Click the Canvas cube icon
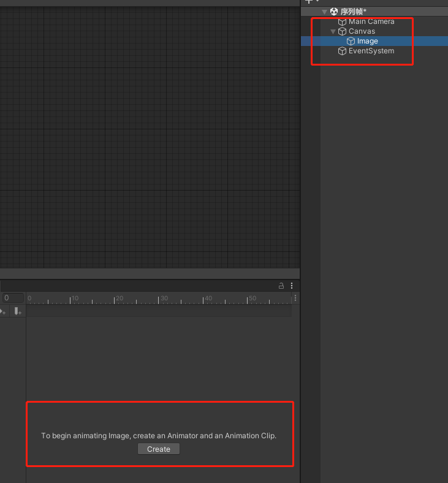448x483 pixels. 342,31
